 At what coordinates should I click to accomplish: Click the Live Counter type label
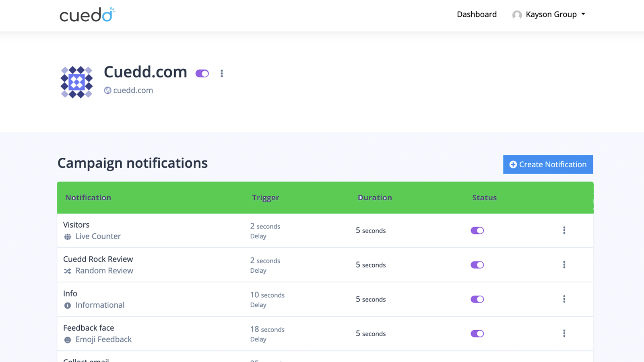click(x=98, y=237)
